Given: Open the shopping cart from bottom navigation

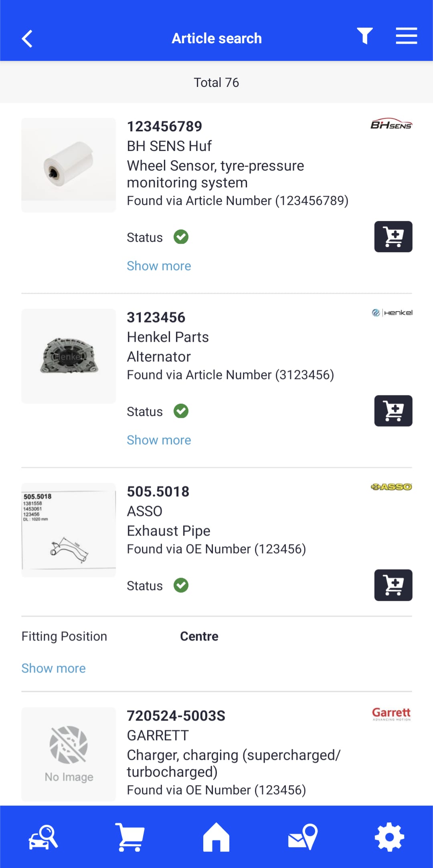Looking at the screenshot, I should coord(130,836).
